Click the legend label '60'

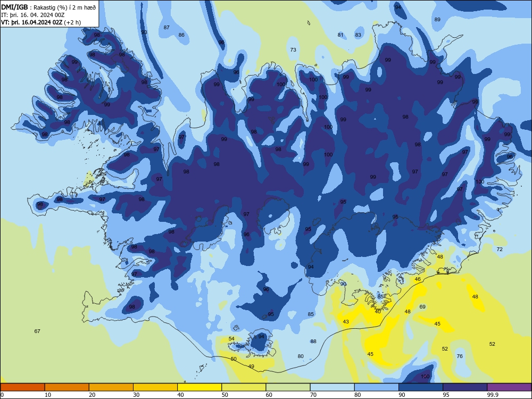tap(269, 395)
